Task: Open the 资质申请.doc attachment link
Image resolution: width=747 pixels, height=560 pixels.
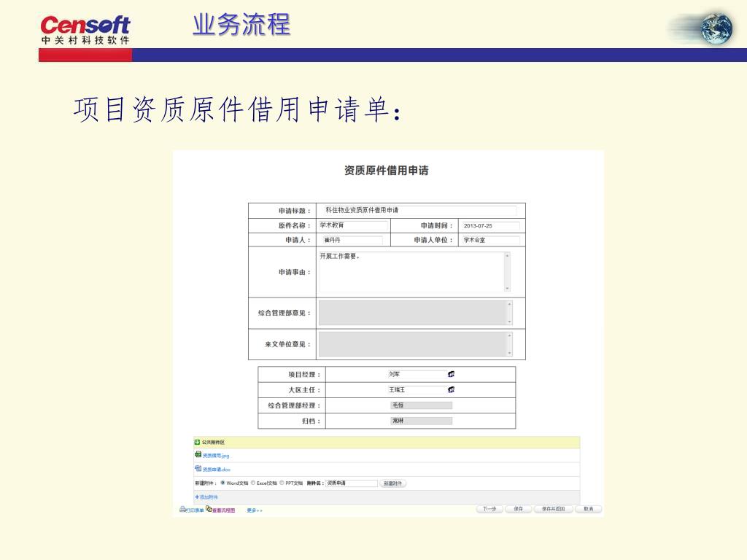Action: pyautogui.click(x=216, y=470)
